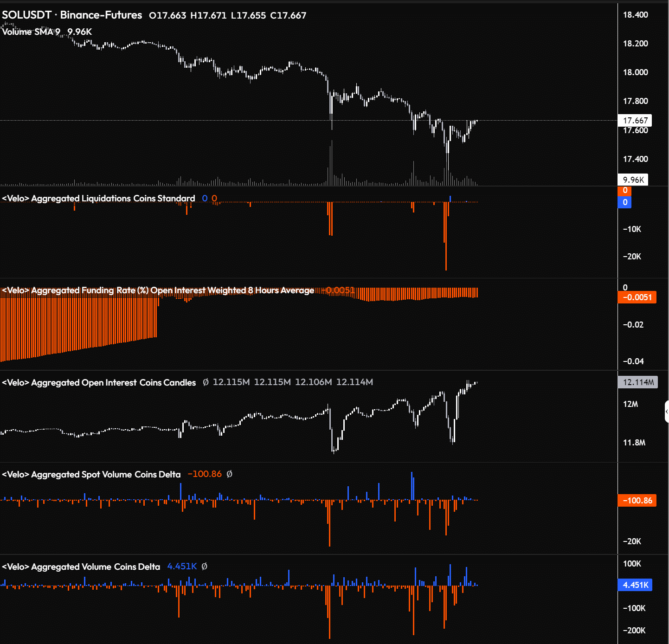Select Aggregated Spot Volume Coins Delta title
This screenshot has width=669, height=644.
coord(91,474)
